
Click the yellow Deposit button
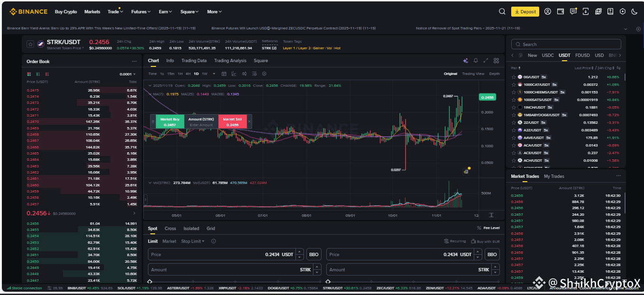[525, 11]
